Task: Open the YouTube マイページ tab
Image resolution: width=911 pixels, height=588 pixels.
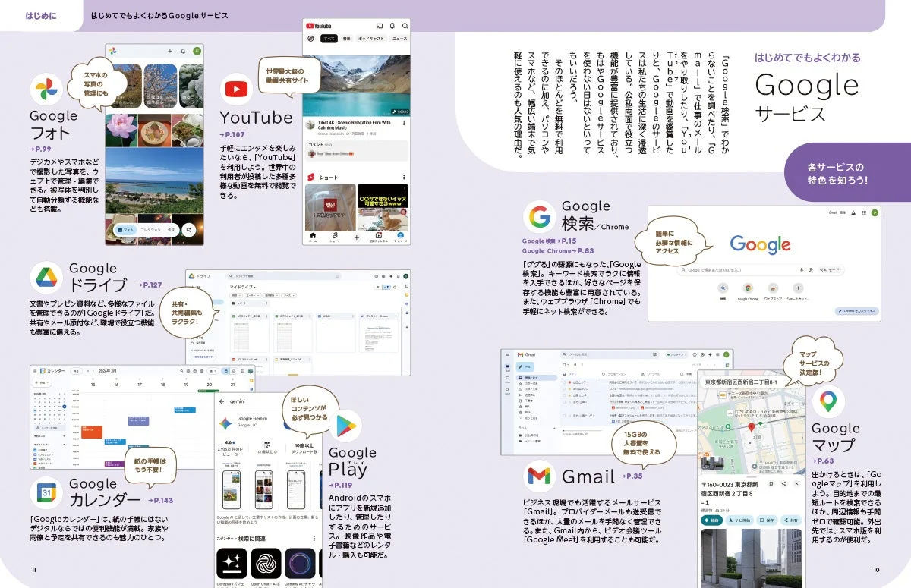Action: [x=401, y=237]
